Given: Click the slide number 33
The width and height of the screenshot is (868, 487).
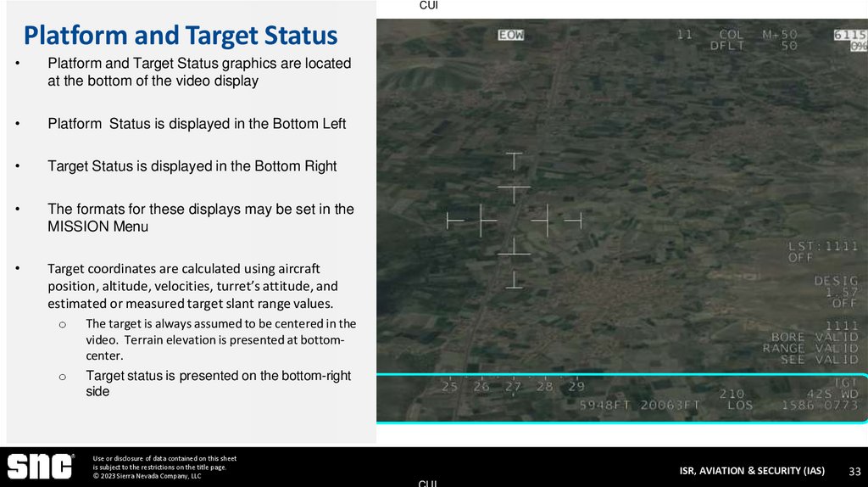Looking at the screenshot, I should (x=854, y=472).
